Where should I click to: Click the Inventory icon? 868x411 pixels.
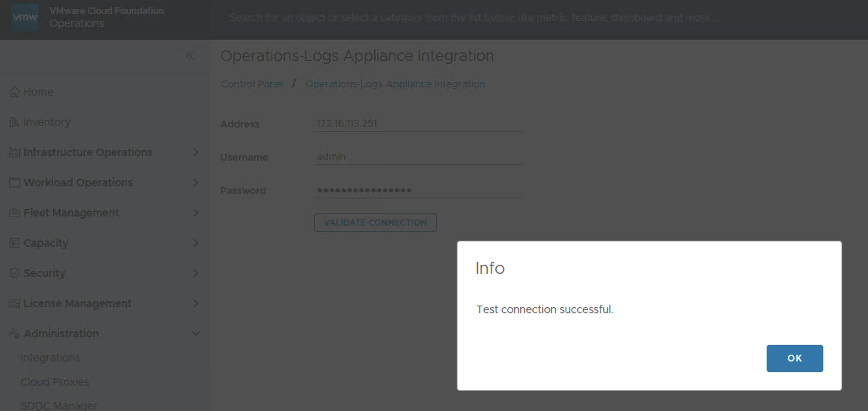coord(14,122)
